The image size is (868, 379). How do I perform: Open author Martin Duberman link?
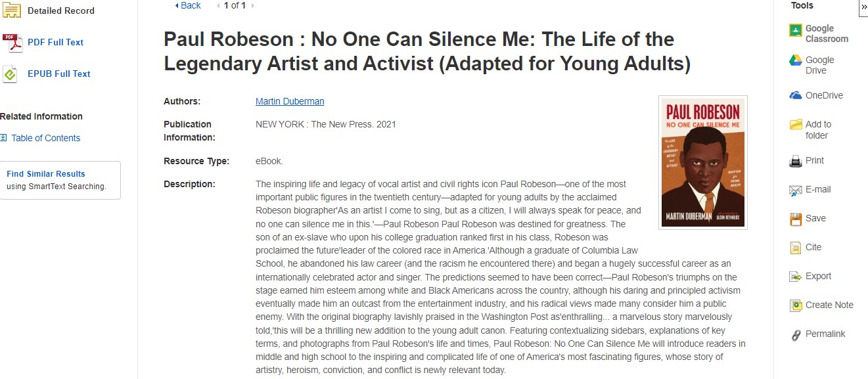[x=290, y=101]
